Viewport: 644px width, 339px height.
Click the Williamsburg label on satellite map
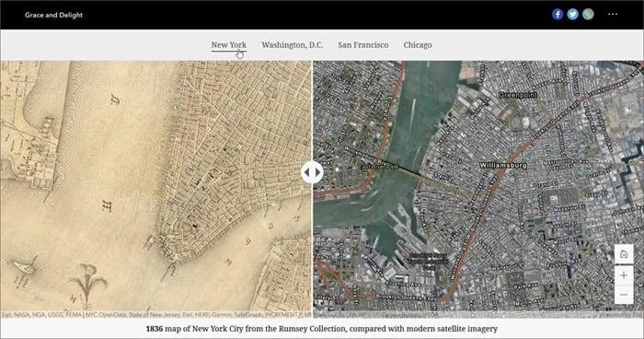click(503, 165)
